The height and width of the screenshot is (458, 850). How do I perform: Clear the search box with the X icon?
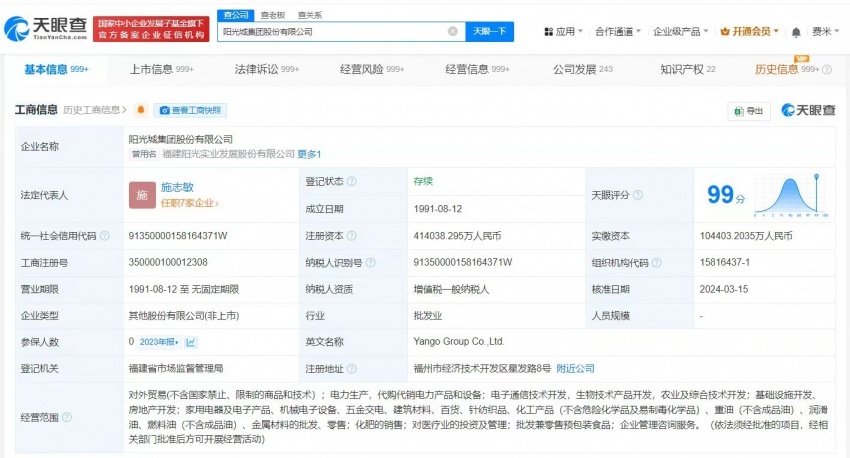tap(453, 31)
